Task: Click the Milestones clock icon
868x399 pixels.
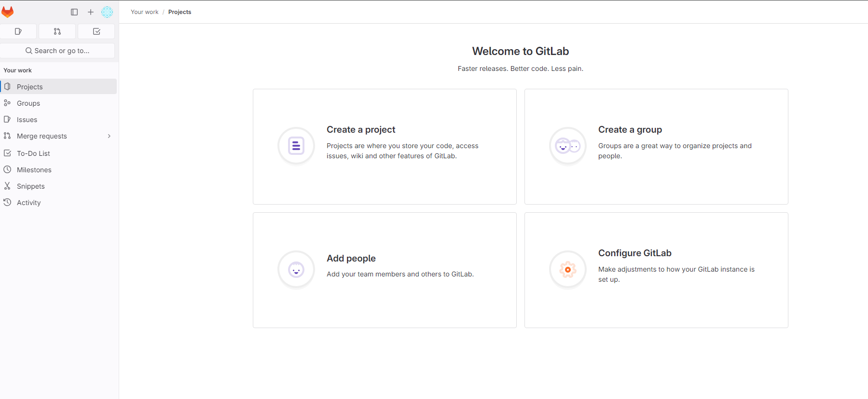Action: (x=7, y=169)
